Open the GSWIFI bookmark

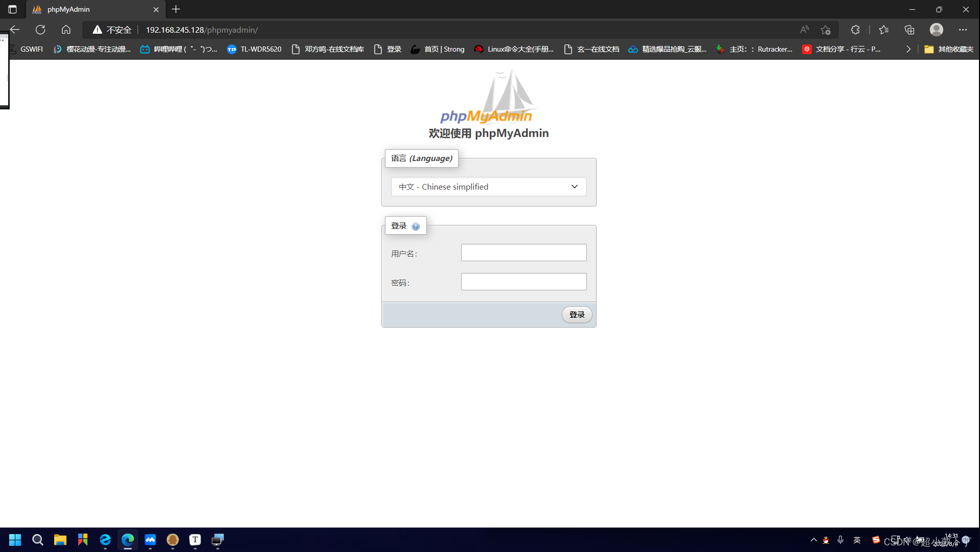[31, 49]
